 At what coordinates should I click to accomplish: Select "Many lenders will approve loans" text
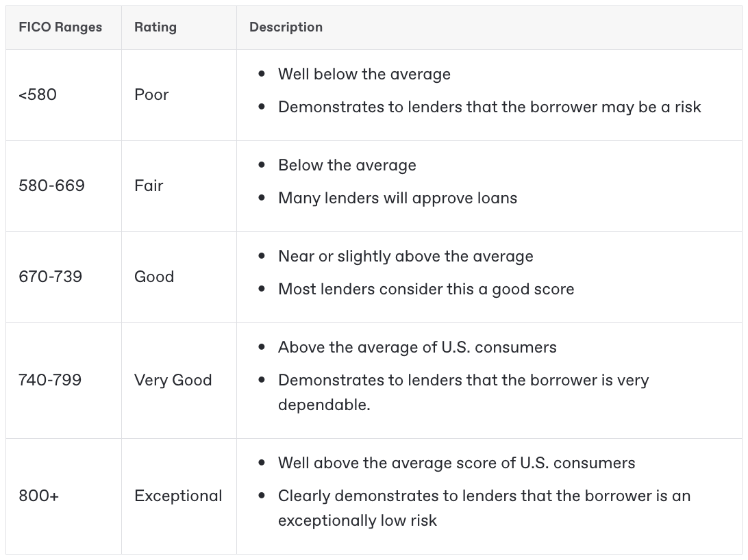point(397,198)
